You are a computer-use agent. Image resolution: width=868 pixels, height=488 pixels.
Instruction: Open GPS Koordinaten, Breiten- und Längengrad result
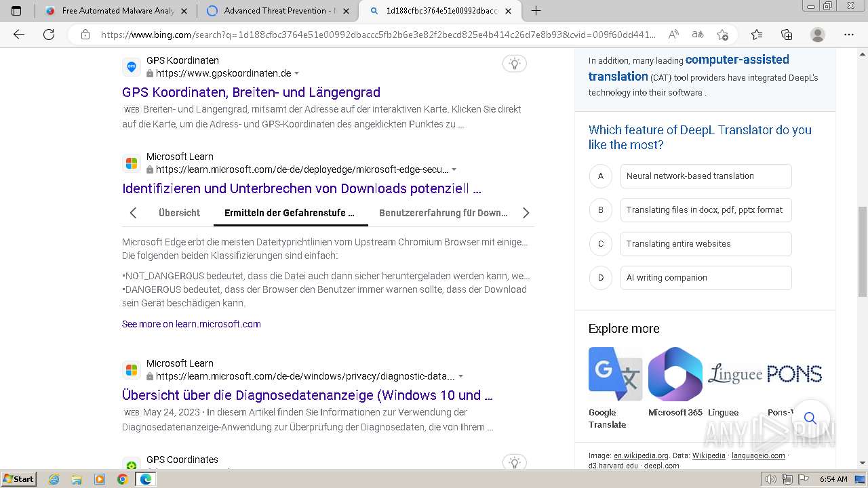click(x=251, y=92)
